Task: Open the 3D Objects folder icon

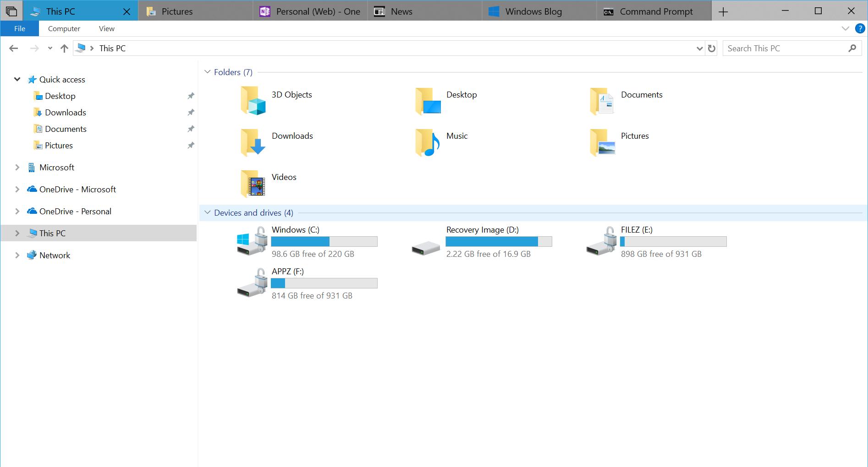Action: [253, 100]
